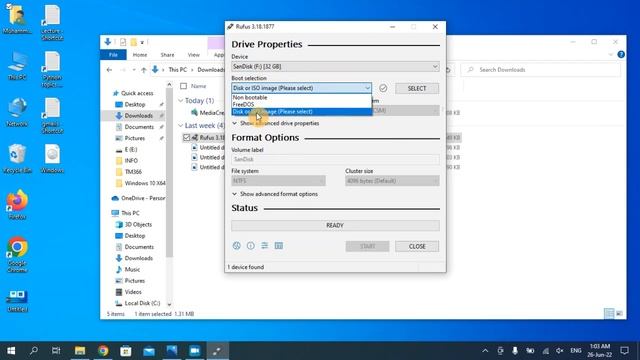The height and width of the screenshot is (360, 640).
Task: Select 3D Objects under This PC
Action: (138, 224)
